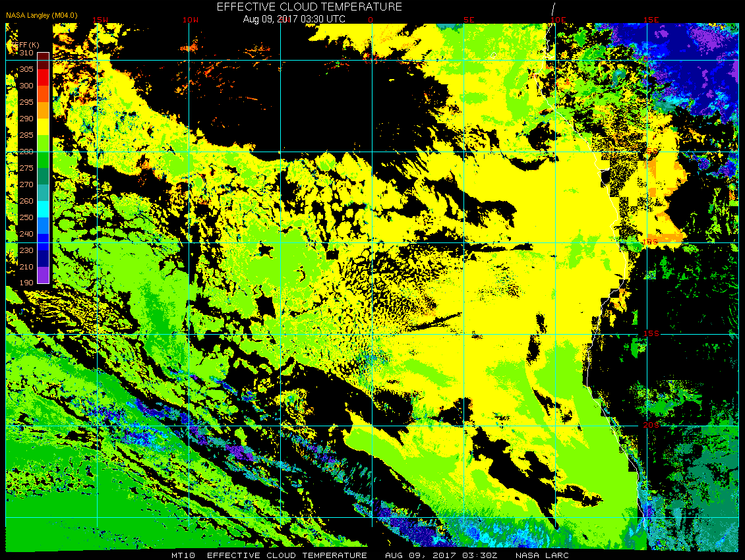Screen dimensions: 745x560
Task: Click the '260' legend value
Action: (26, 201)
